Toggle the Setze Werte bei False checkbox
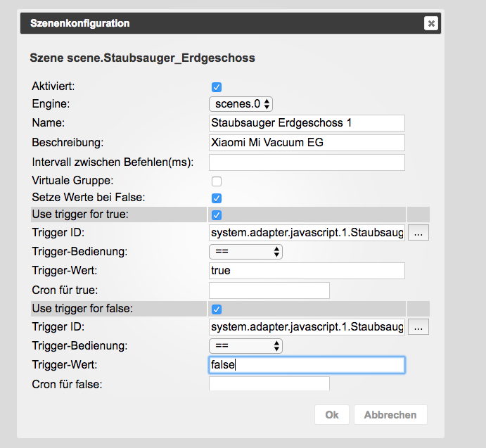 coord(217,198)
